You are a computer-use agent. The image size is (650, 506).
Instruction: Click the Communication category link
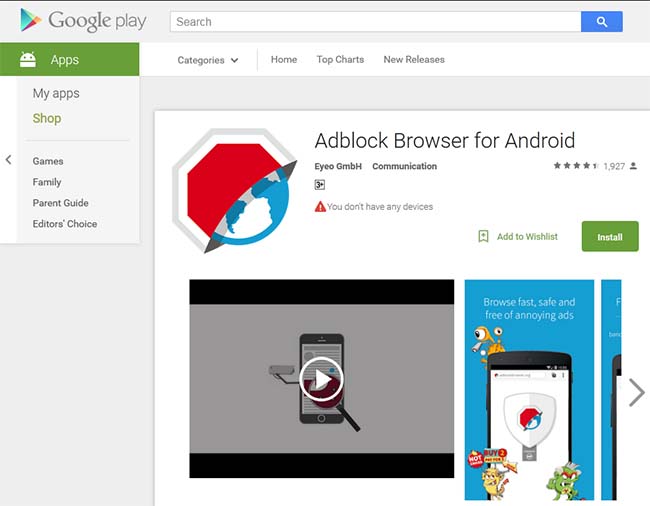pos(404,166)
